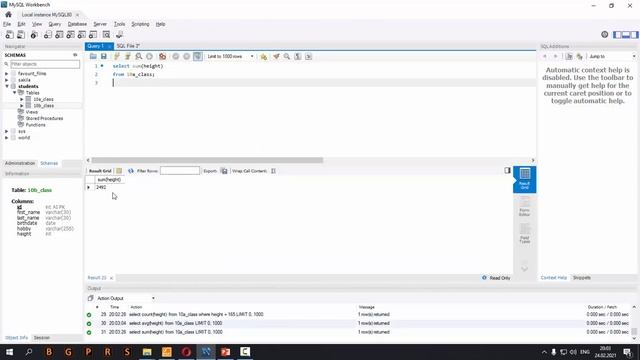This screenshot has height=360, width=640.
Task: Toggle the bottom output panel visibility
Action: pyautogui.click(x=626, y=35)
